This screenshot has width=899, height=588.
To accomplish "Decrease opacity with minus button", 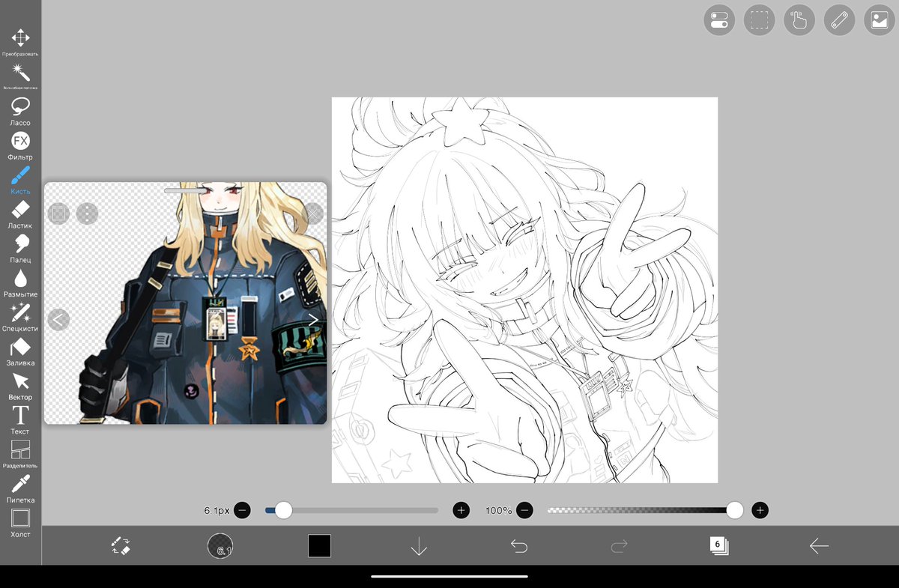I will coord(525,510).
